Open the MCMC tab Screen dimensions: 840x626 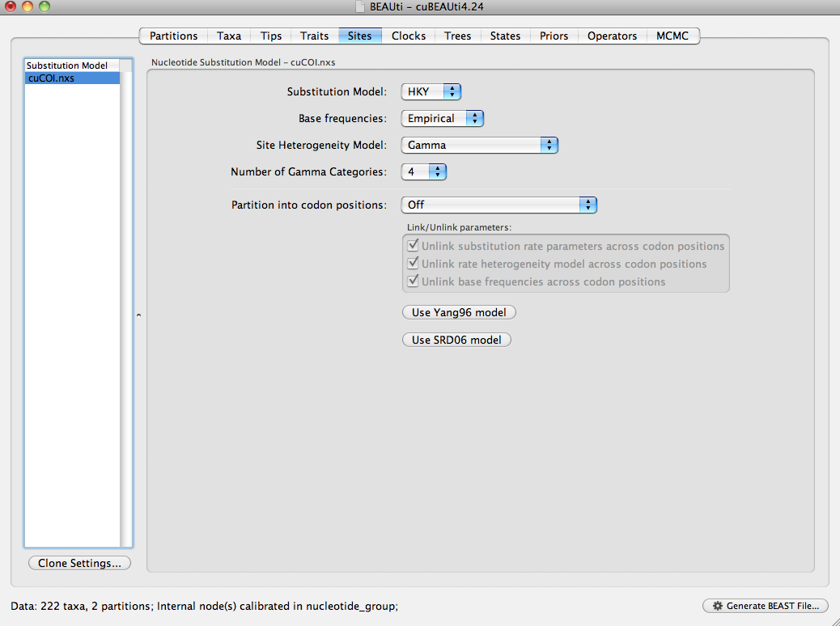[672, 36]
